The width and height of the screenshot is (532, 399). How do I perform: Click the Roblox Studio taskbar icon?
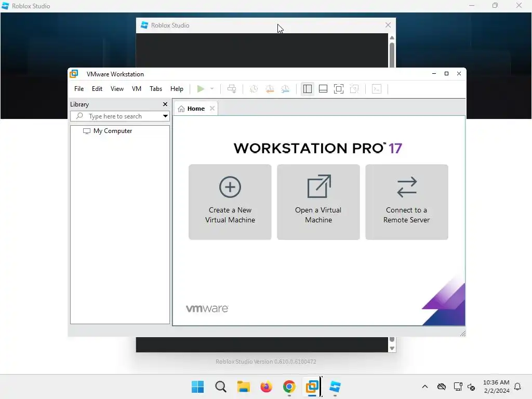coord(335,387)
